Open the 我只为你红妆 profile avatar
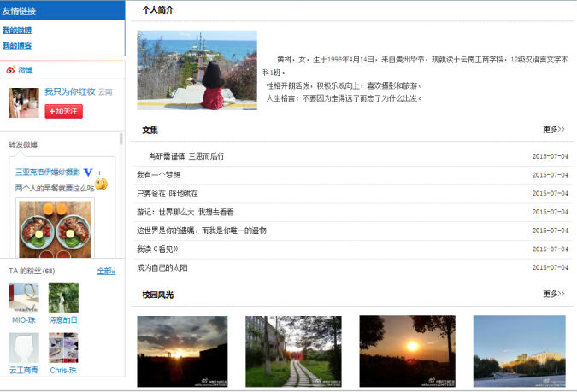The image size is (577, 392). pos(24,102)
